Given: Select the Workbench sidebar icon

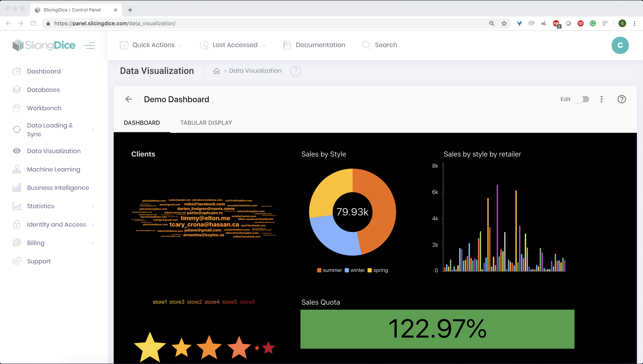Looking at the screenshot, I should coord(16,108).
